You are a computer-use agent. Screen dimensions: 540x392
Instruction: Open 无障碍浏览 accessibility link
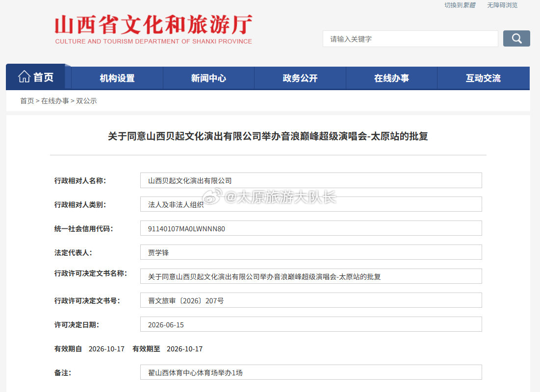502,5
